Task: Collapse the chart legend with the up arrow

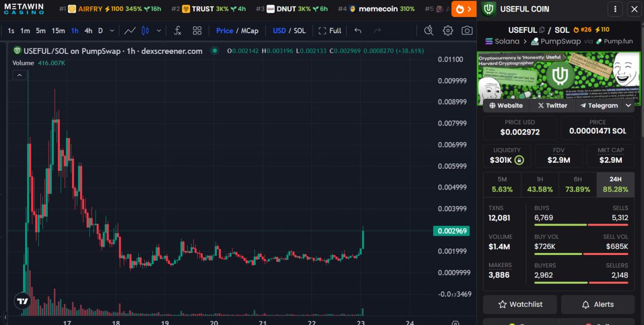Action: 19,75
